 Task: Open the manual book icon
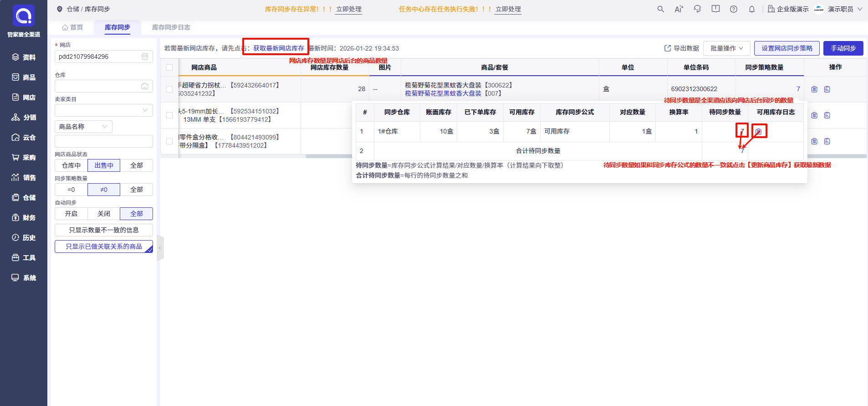[715, 9]
